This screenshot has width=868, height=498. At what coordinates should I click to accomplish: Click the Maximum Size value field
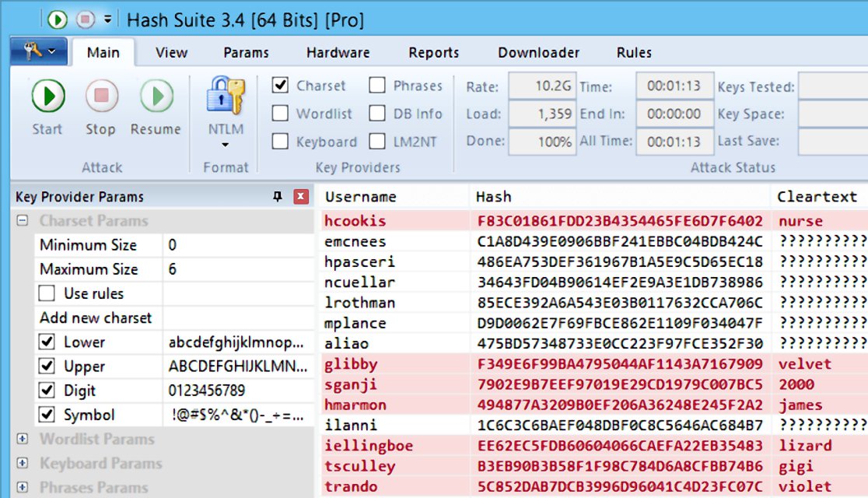point(237,269)
